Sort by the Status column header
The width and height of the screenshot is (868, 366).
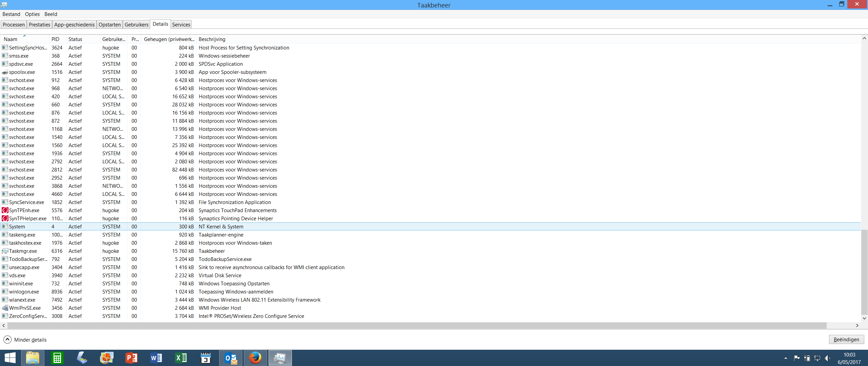pyautogui.click(x=83, y=39)
